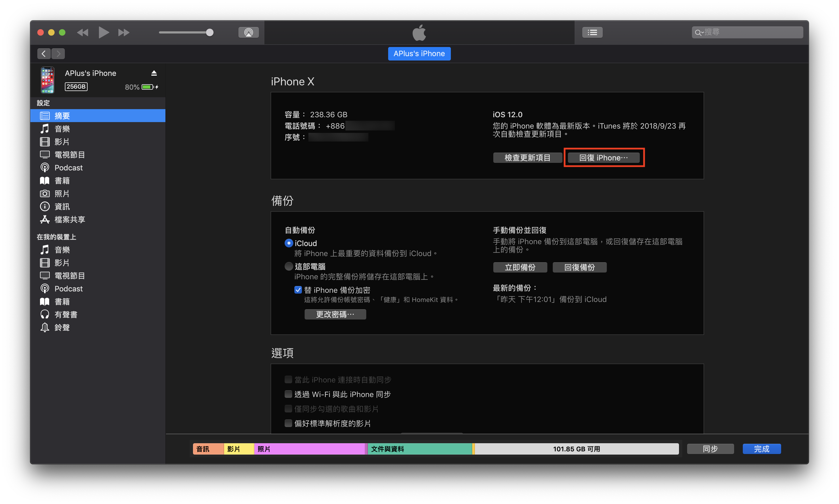Screen dimensions: 839x504
Task: Toggle 偏好標準解析度的影片 checkbox
Action: (288, 423)
